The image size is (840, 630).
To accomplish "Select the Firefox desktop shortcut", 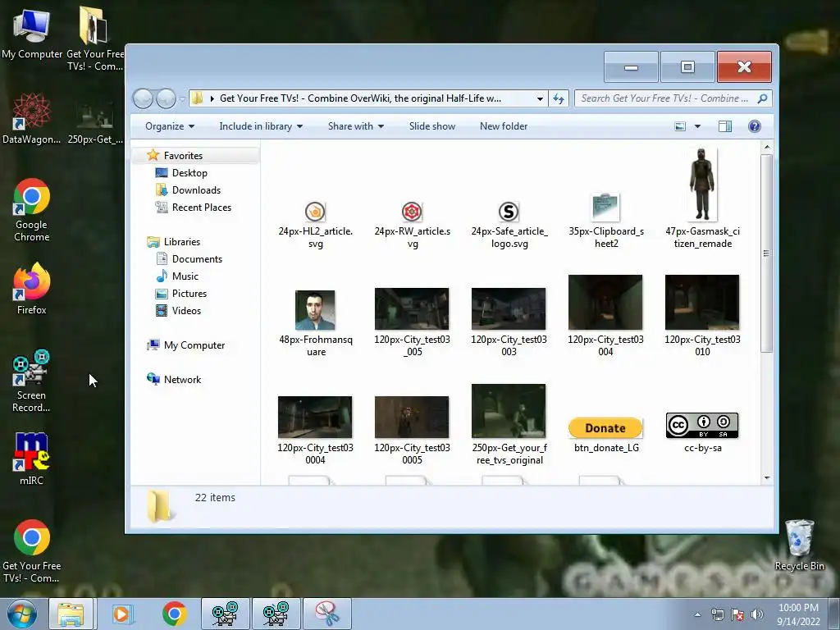I will 32,288.
